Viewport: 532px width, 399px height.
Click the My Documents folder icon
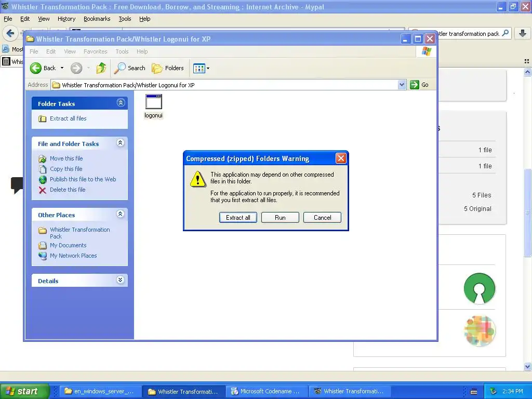coord(43,245)
